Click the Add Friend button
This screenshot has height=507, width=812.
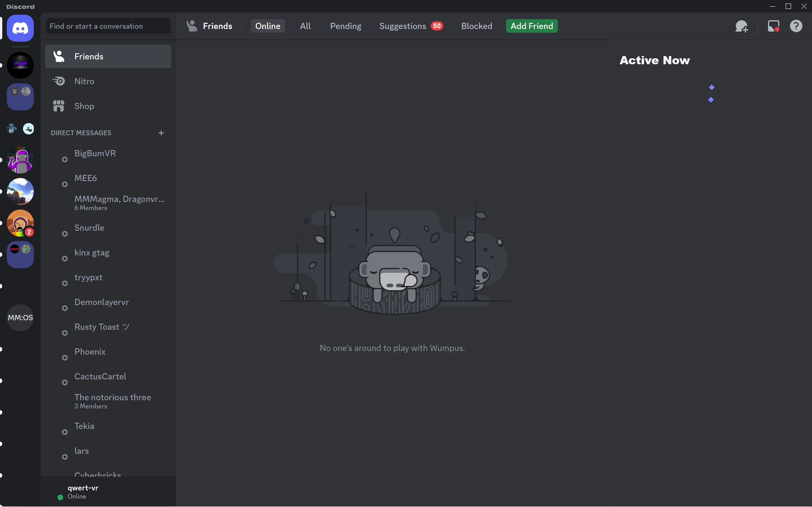point(531,26)
